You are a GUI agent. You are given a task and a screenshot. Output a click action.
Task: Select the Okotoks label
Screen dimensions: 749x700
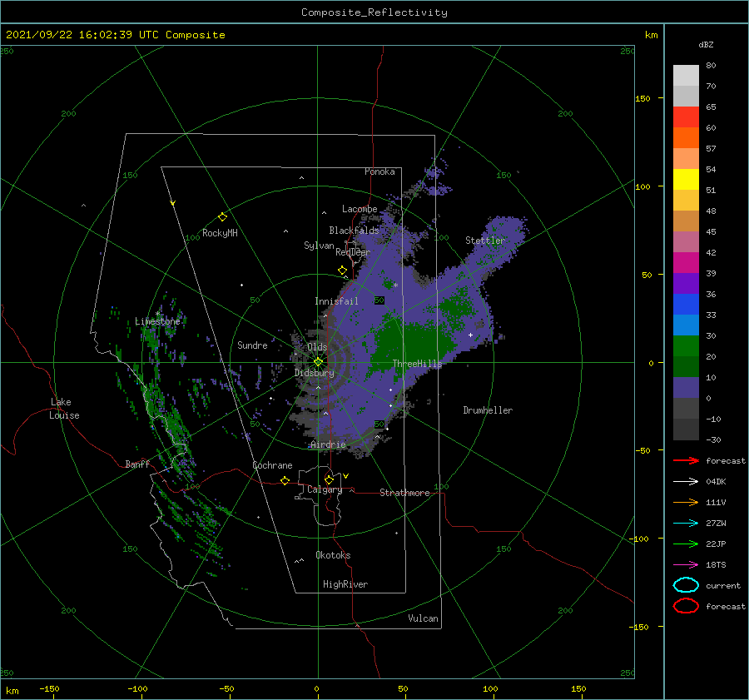(333, 555)
